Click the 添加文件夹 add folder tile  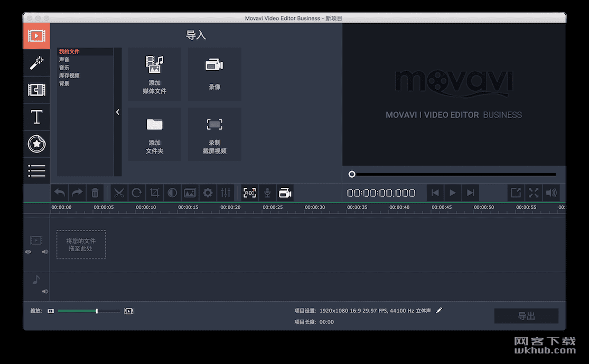click(154, 135)
